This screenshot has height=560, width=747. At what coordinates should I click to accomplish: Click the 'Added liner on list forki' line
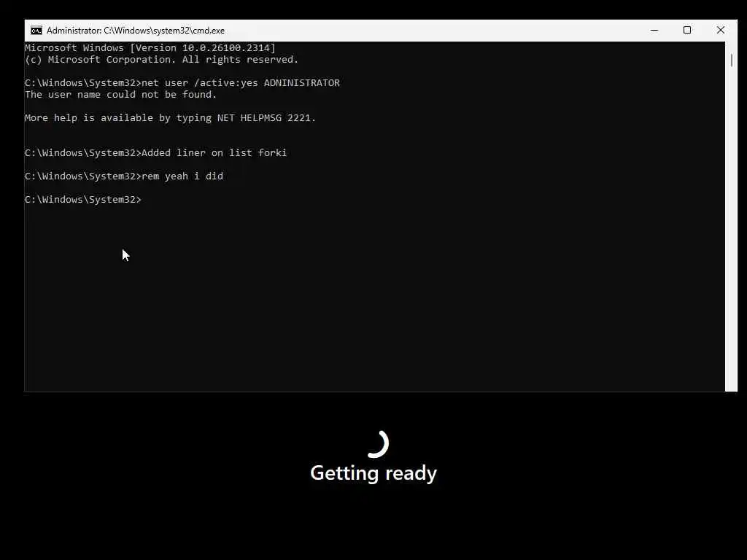156,153
